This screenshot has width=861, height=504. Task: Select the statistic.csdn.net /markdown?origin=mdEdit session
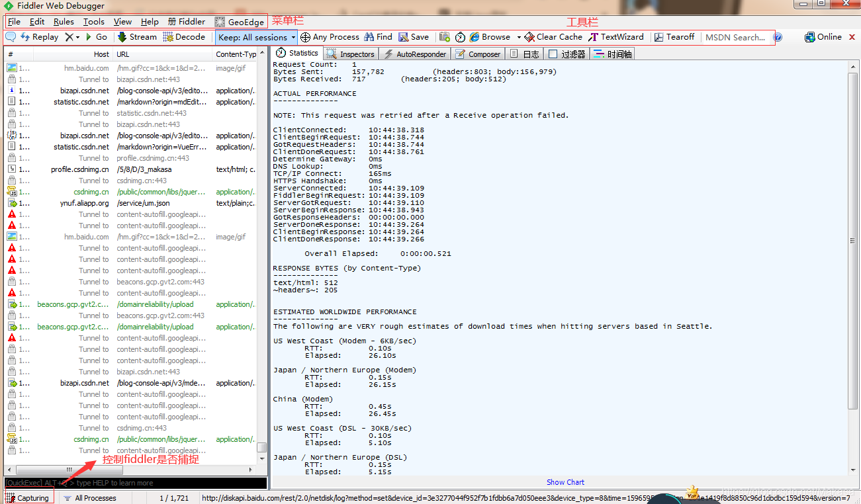[131, 102]
